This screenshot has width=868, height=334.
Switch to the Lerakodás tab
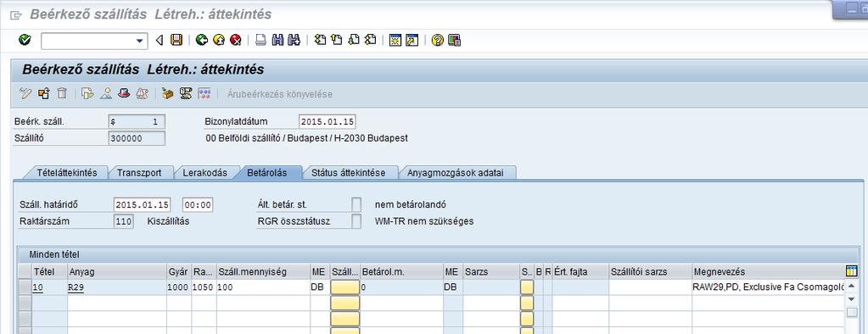click(x=204, y=173)
